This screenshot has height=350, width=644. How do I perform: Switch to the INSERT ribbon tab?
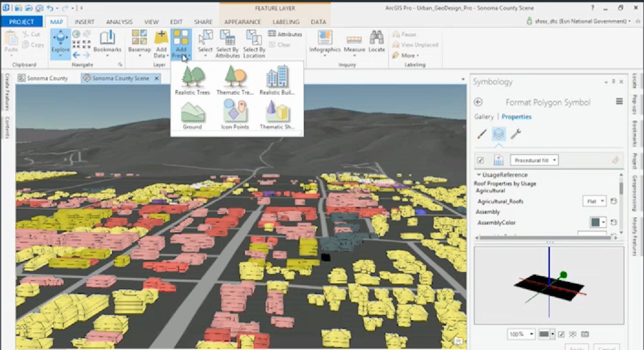click(84, 22)
